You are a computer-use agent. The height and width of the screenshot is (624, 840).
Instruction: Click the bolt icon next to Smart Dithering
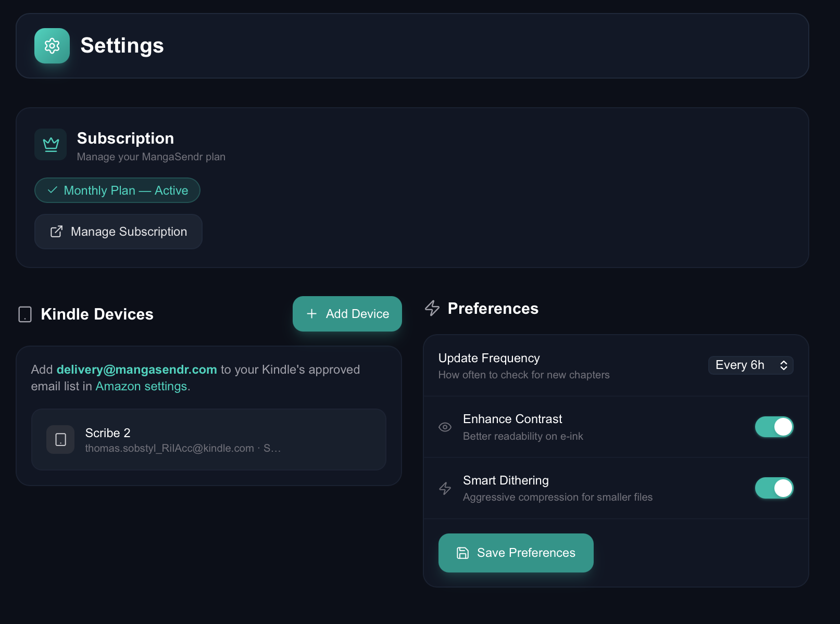coord(445,488)
